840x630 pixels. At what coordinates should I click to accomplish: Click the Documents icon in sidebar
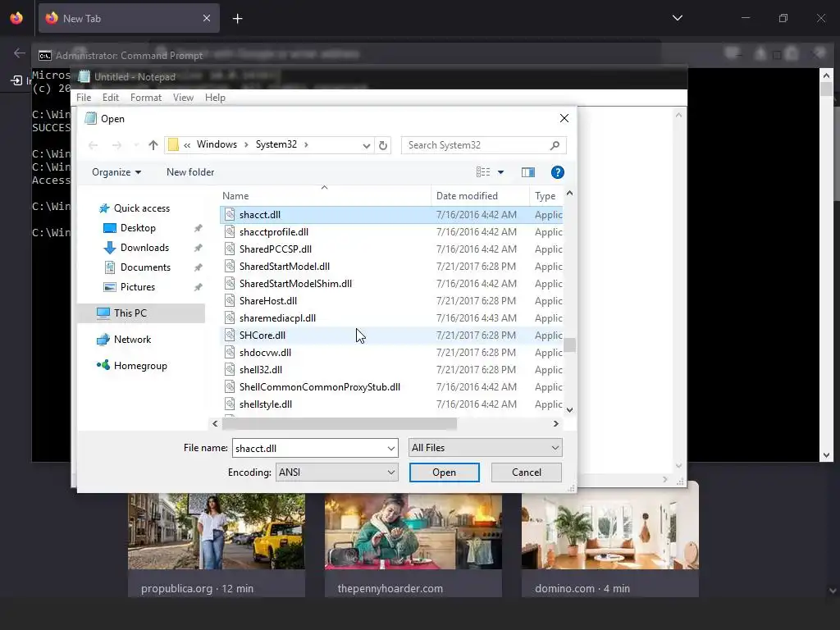point(109,267)
